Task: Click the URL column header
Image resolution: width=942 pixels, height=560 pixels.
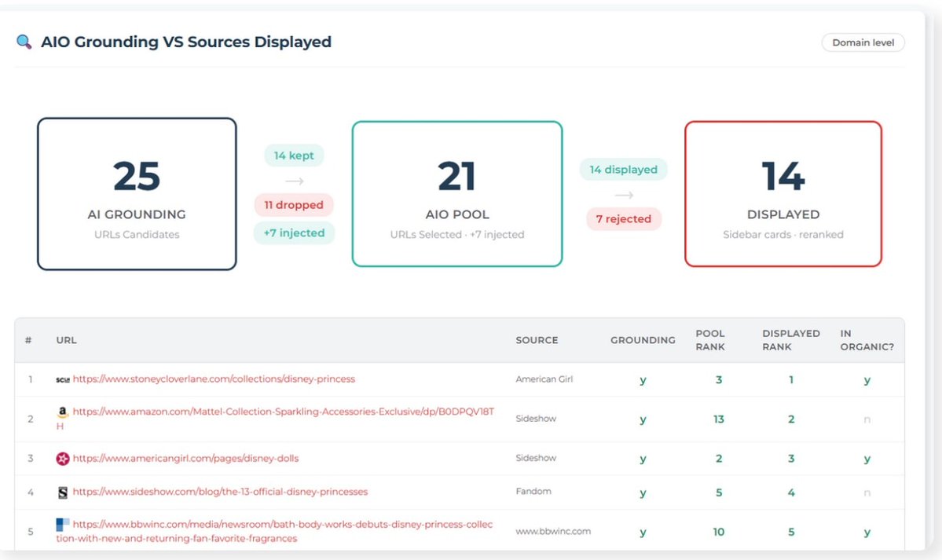Action: [x=66, y=340]
